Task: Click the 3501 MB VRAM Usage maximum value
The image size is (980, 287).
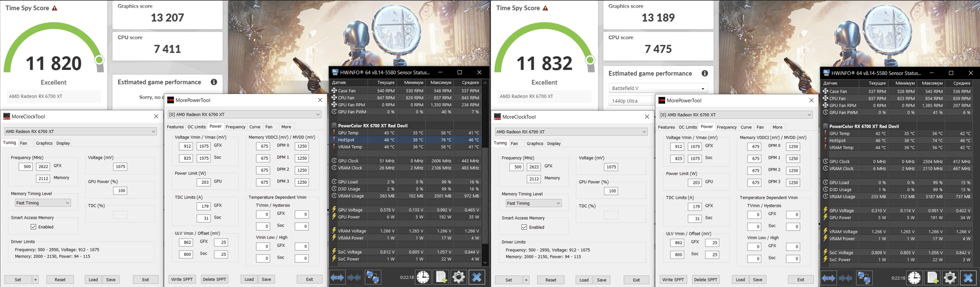Action: click(441, 196)
